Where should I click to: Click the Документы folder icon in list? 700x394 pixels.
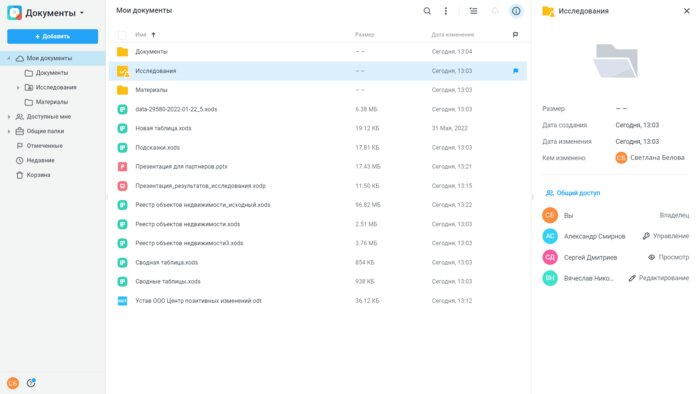click(122, 52)
